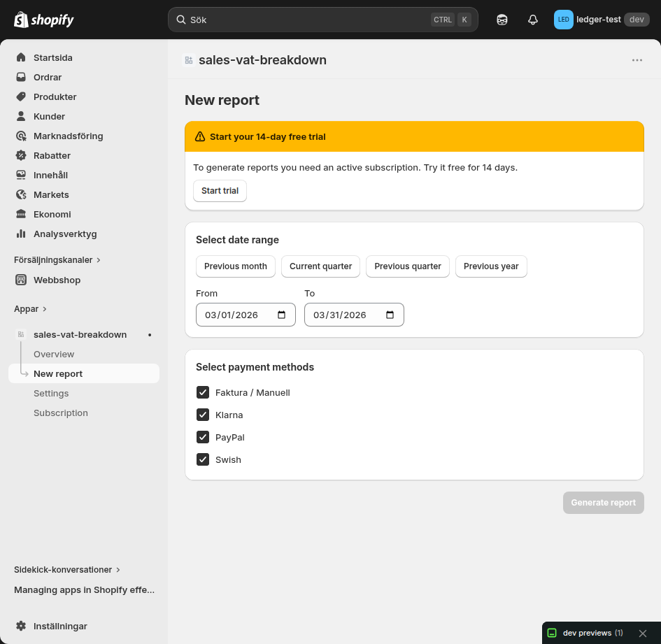Open the Subscription page in the app menu
661x644 pixels.
click(x=61, y=413)
